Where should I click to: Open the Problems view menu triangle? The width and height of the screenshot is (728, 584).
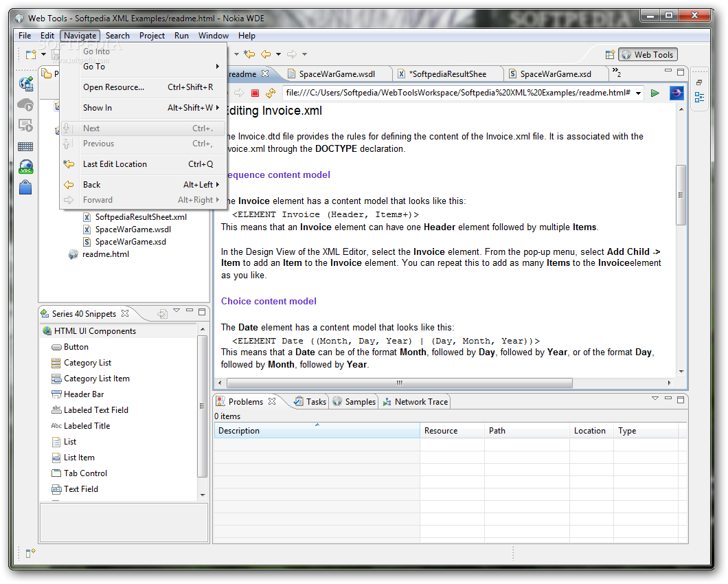[655, 398]
